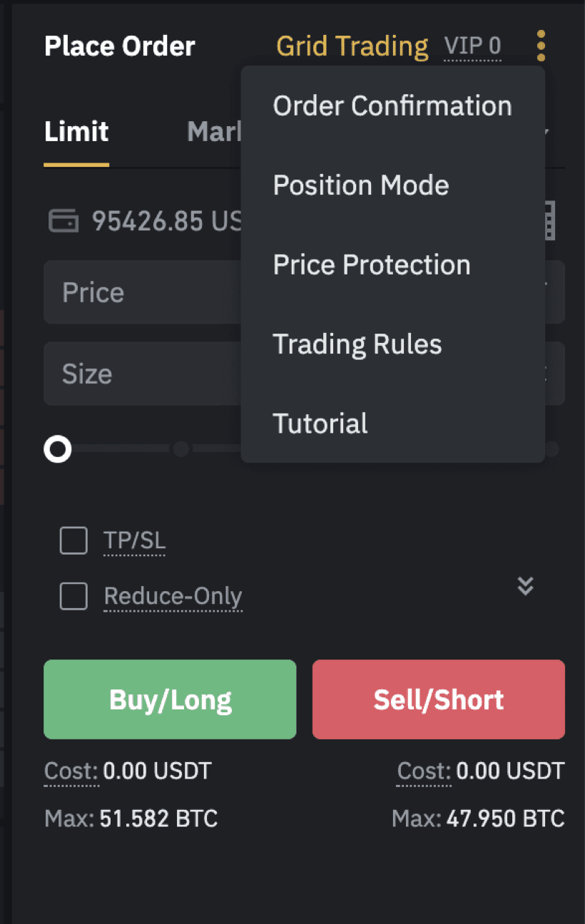Click the Buy/Long button
585x924 pixels.
click(170, 699)
